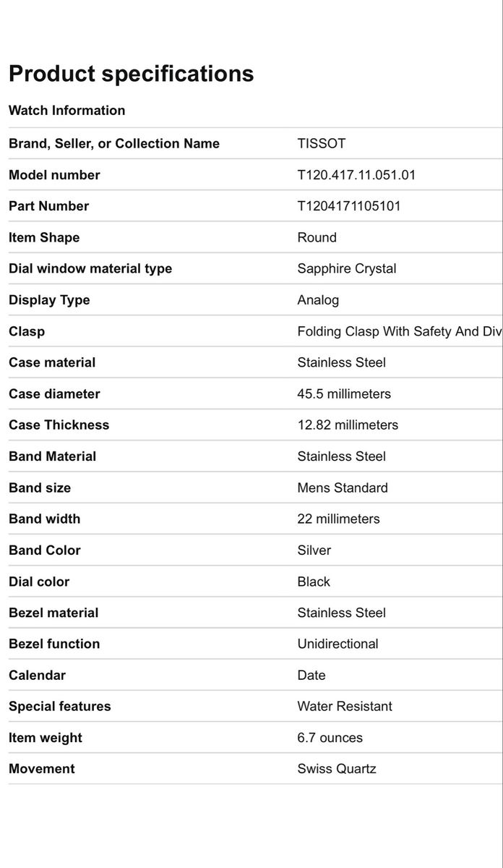Click the Case material label

point(52,362)
